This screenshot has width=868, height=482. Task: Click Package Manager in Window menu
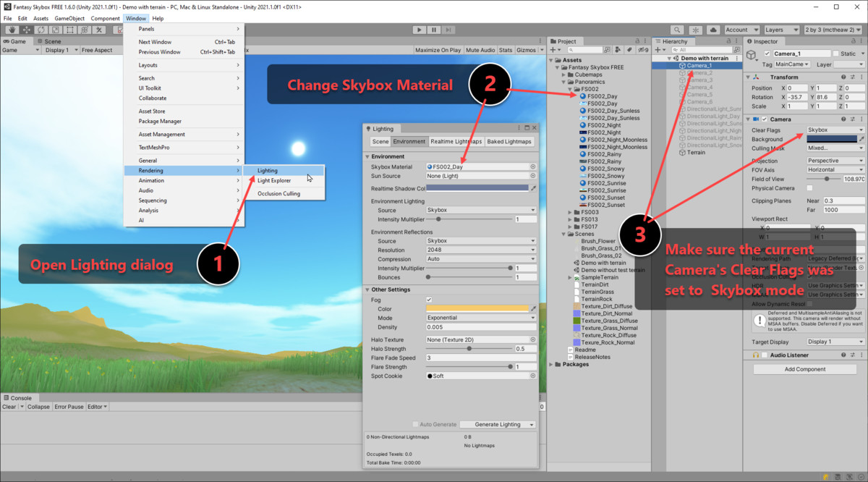[160, 121]
